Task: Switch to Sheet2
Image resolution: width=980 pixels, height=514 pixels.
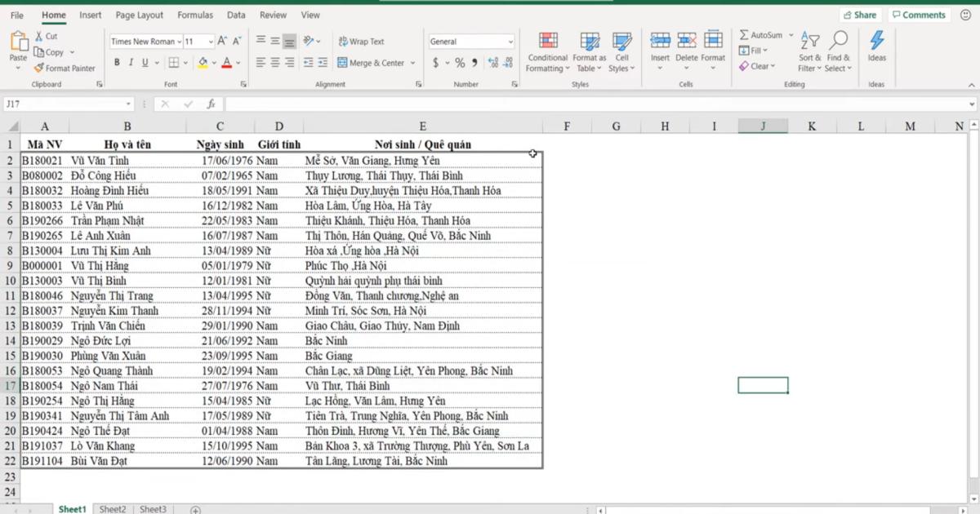Action: pos(113,508)
